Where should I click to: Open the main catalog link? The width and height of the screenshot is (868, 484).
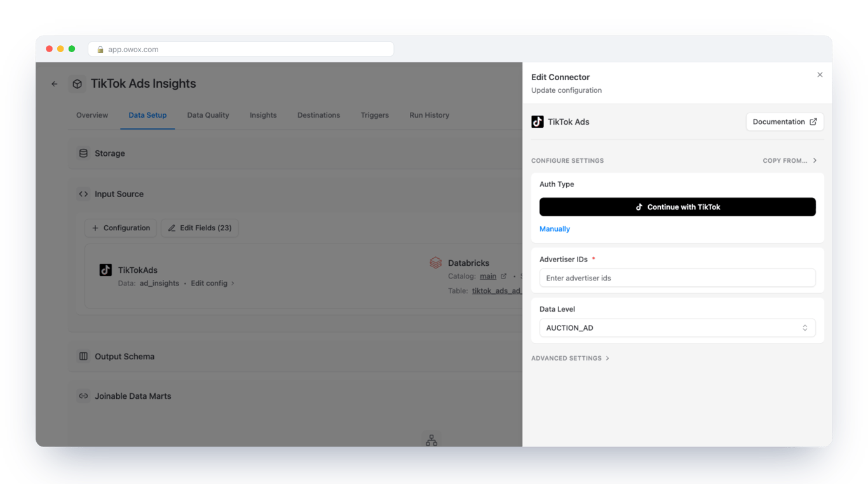coord(488,277)
